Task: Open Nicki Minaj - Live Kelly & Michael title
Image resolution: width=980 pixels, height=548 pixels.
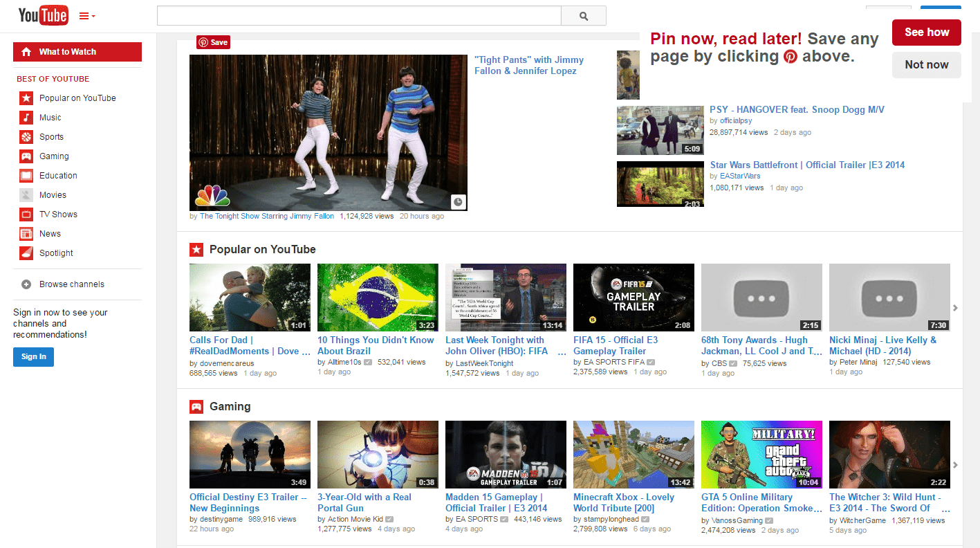Action: point(883,345)
